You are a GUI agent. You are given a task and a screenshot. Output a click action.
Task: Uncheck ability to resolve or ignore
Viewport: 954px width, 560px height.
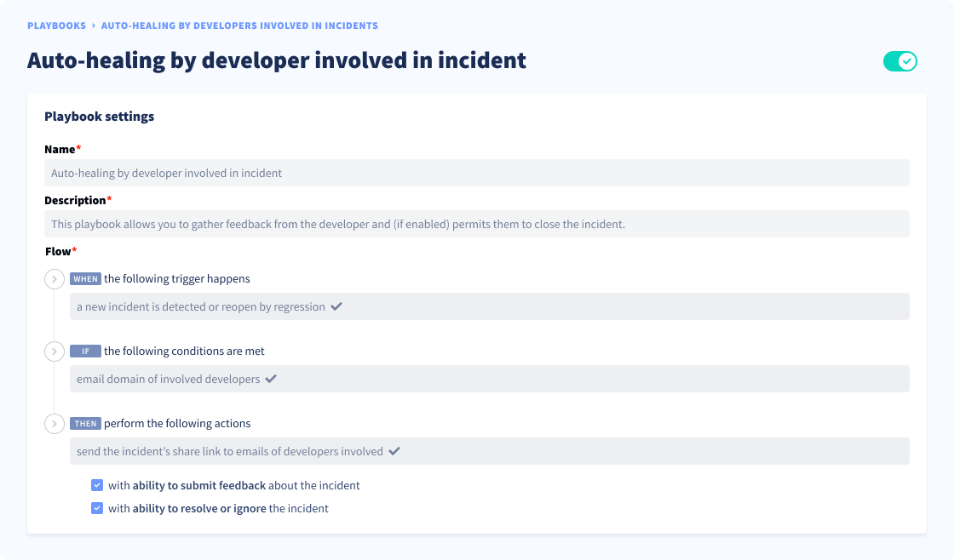[x=97, y=508]
